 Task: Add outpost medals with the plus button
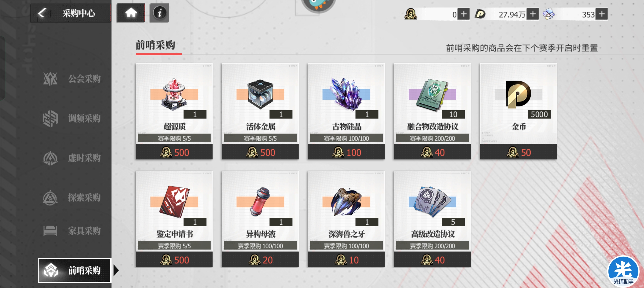[464, 14]
